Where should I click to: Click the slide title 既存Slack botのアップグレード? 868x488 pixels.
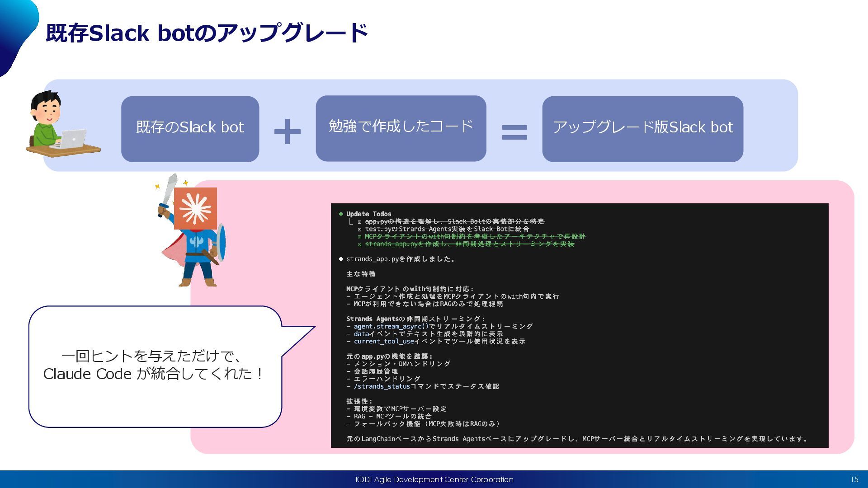[x=207, y=33]
